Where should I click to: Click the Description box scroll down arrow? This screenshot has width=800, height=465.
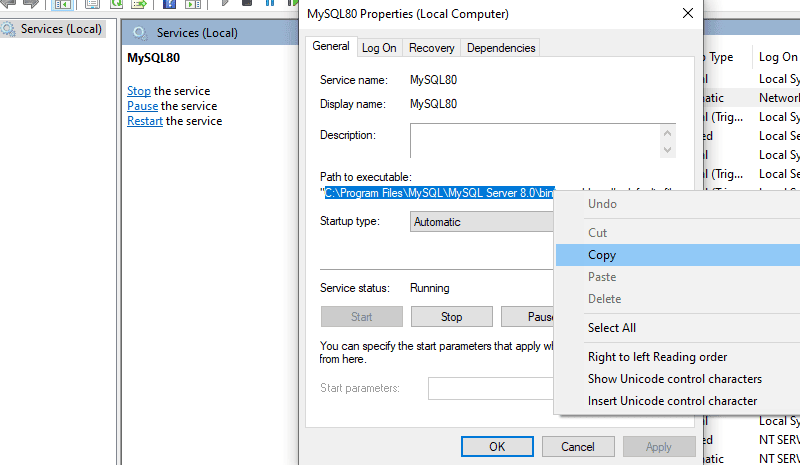(x=667, y=150)
